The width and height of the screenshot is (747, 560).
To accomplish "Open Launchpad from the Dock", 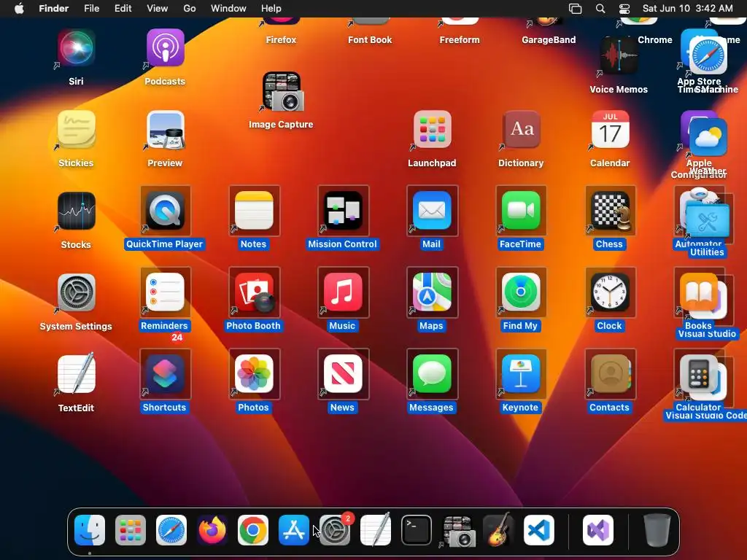I will coord(131,530).
